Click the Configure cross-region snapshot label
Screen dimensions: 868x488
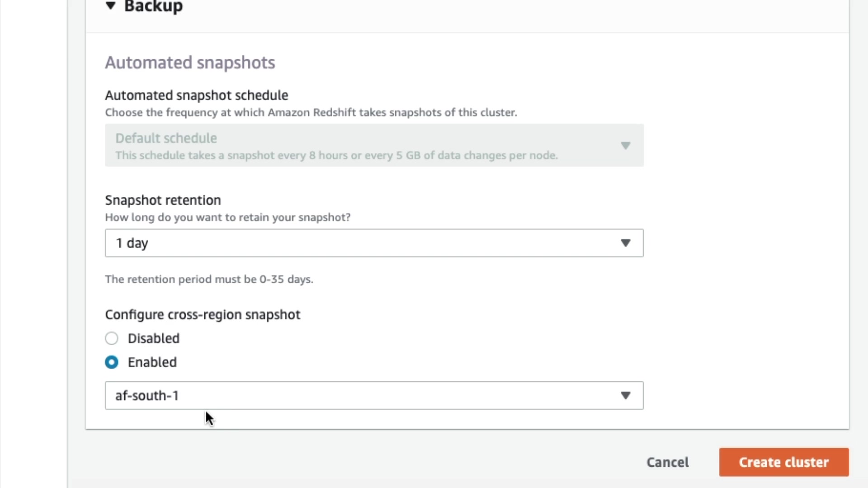203,314
